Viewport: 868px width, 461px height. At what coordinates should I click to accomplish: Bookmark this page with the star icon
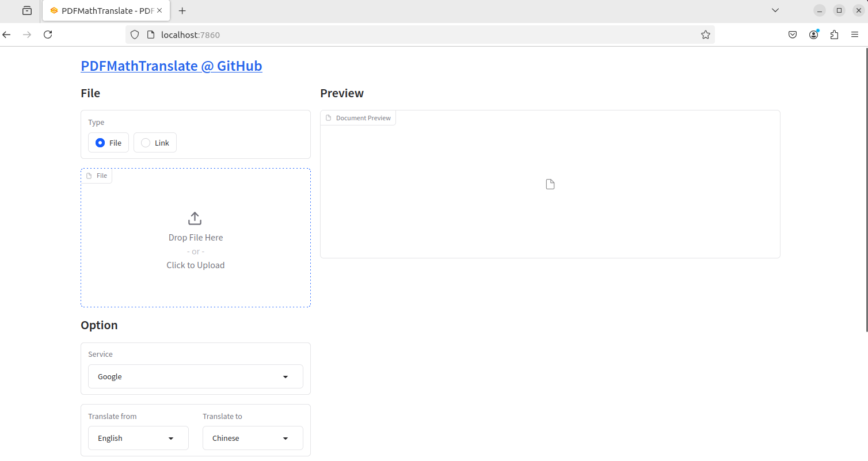706,35
